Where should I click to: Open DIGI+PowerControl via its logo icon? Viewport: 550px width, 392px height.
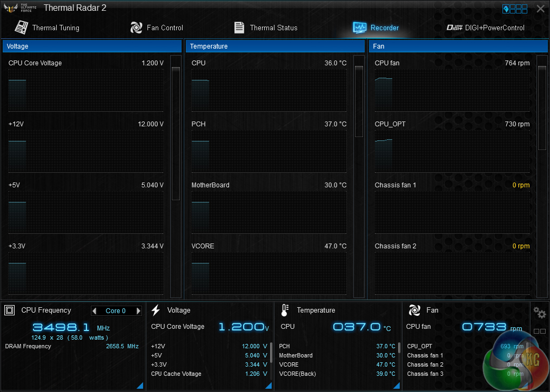455,28
